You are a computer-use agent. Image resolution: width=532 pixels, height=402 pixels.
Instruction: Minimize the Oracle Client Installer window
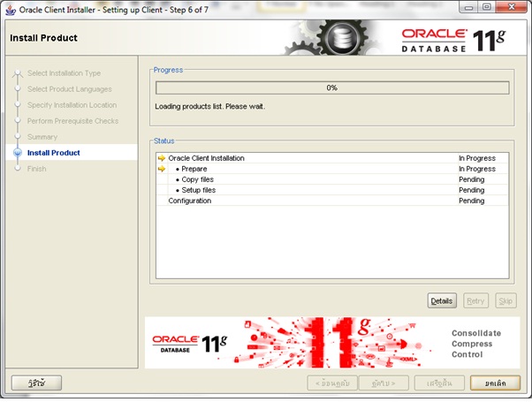click(x=468, y=7)
